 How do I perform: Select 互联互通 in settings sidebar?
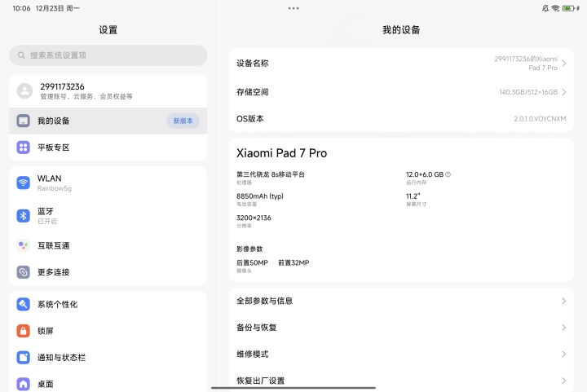point(108,245)
